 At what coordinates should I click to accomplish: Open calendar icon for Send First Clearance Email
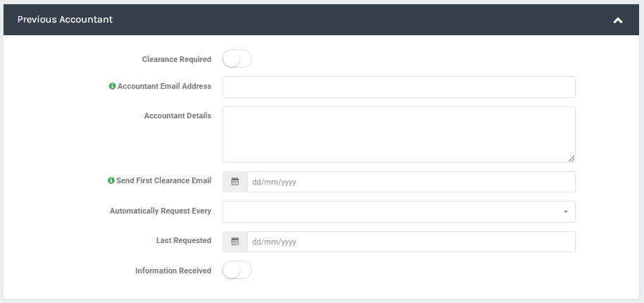coord(235,182)
